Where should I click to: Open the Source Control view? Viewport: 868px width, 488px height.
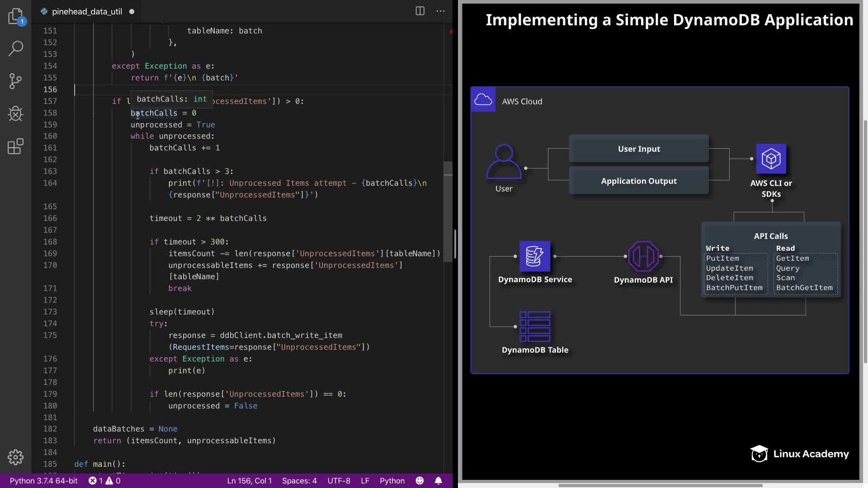(x=16, y=81)
